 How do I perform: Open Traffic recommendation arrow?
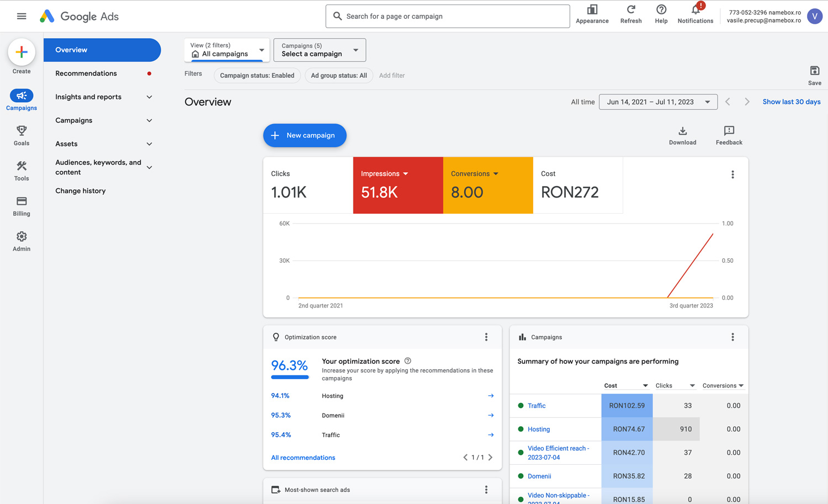[x=491, y=435]
